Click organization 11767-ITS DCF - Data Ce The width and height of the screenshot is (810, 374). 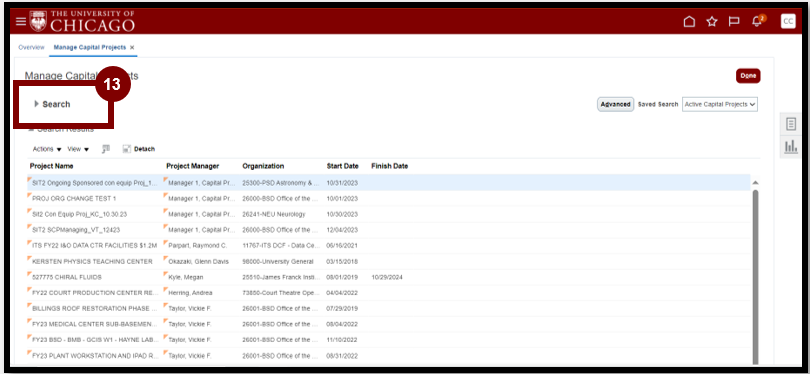click(281, 245)
